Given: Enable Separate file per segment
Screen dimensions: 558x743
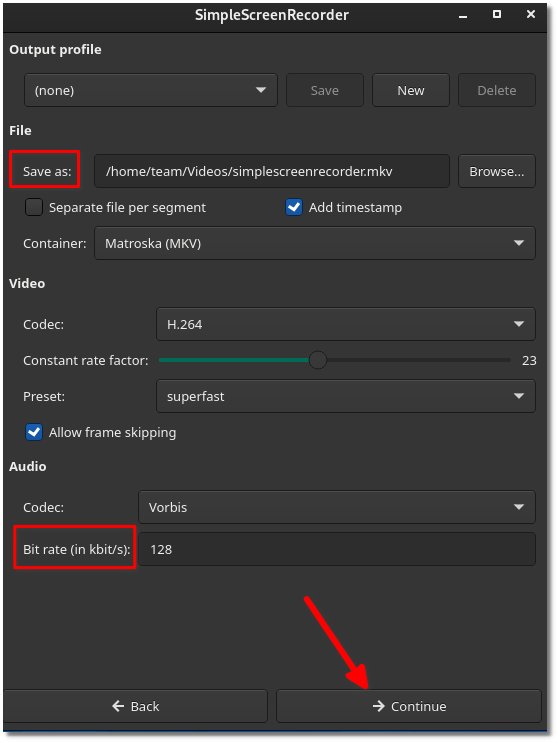Looking at the screenshot, I should tap(34, 207).
